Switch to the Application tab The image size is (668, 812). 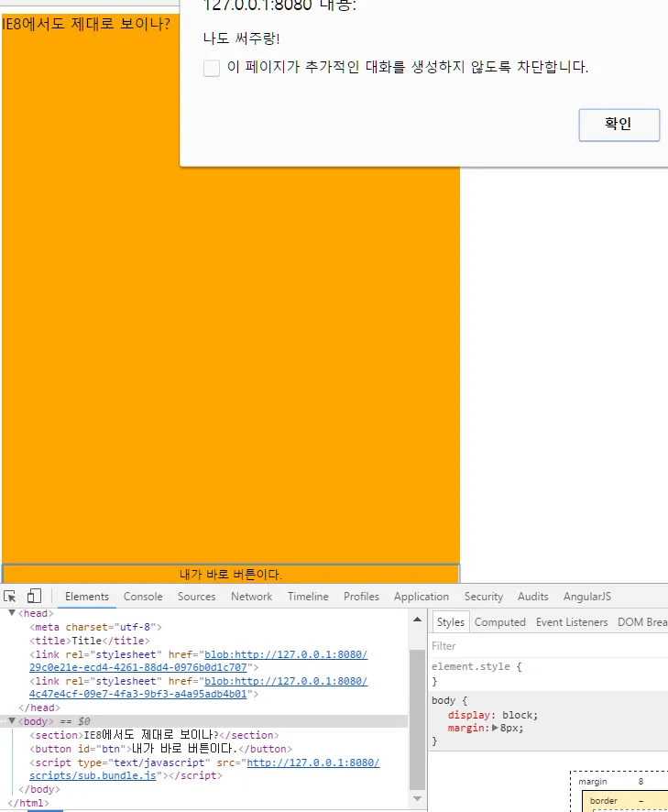pos(421,597)
